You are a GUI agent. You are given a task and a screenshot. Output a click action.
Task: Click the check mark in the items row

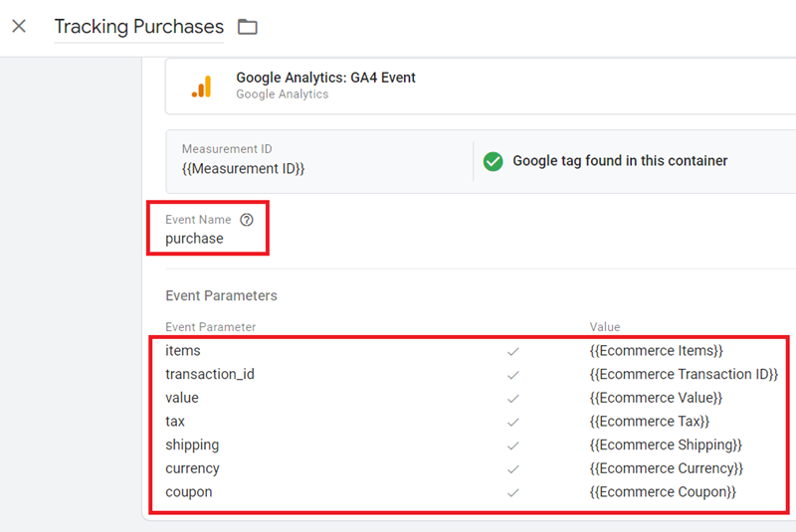(513, 351)
